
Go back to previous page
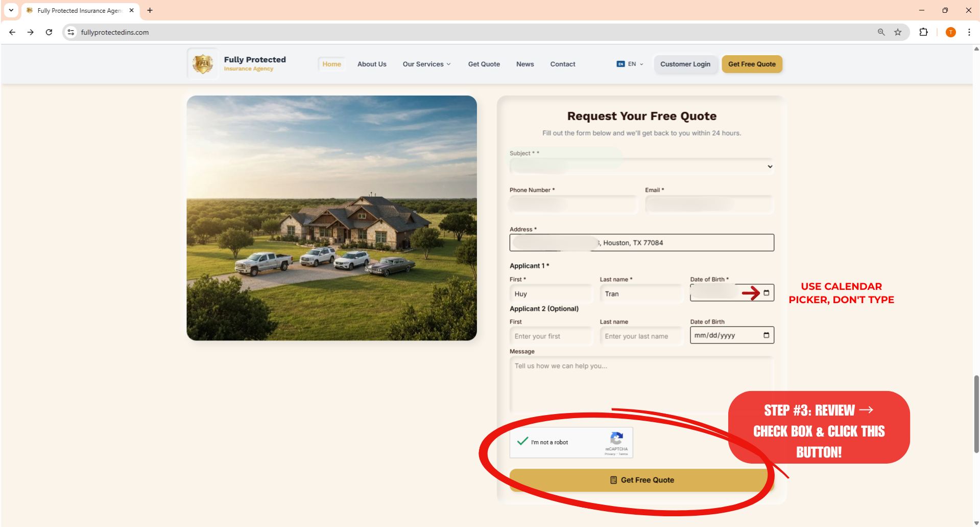point(12,32)
